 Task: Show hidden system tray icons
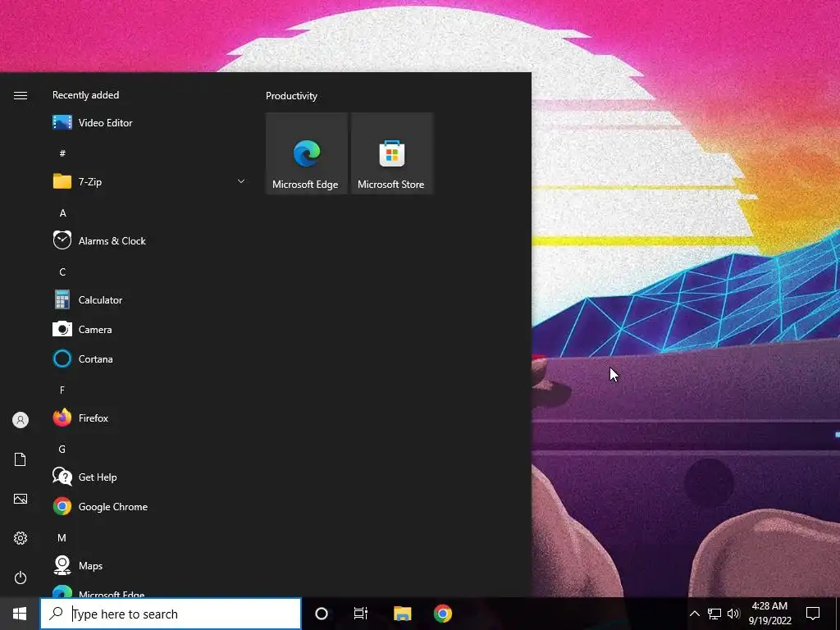click(x=694, y=614)
